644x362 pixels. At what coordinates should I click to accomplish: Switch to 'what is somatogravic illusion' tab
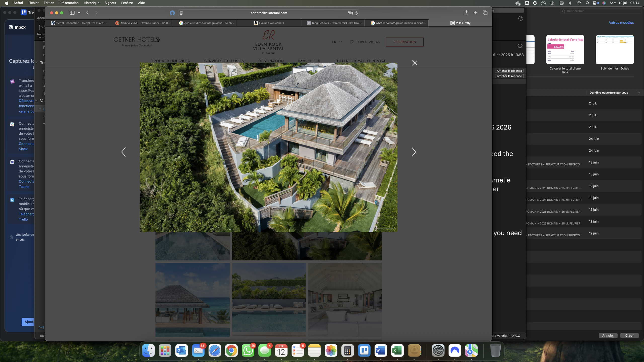click(398, 23)
